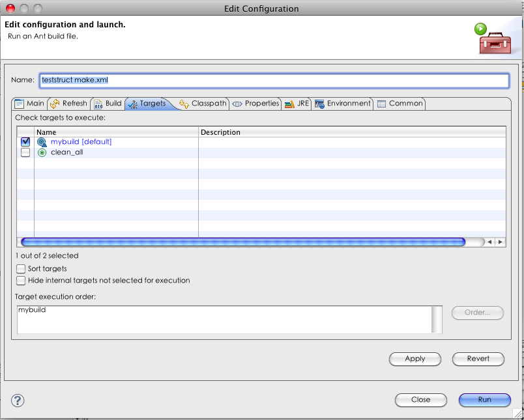Viewport: 524px width, 420px height.
Task: Click the horizontal scrollbar in targets table
Action: click(242, 242)
